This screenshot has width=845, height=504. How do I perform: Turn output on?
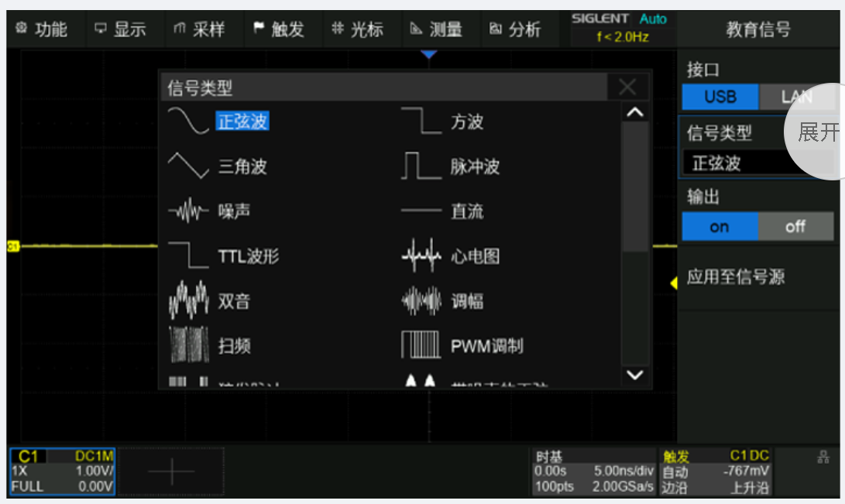[x=719, y=227]
